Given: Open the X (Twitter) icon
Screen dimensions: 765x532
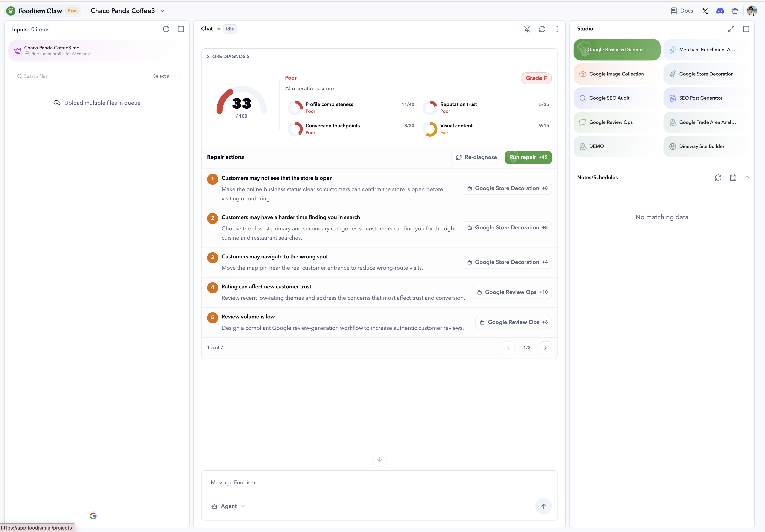Looking at the screenshot, I should coord(705,11).
